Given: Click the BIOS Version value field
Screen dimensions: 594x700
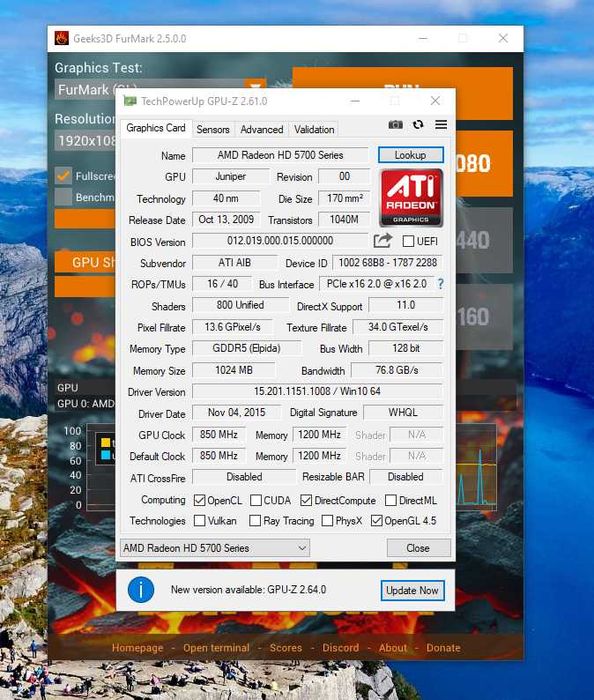Looking at the screenshot, I should [280, 241].
